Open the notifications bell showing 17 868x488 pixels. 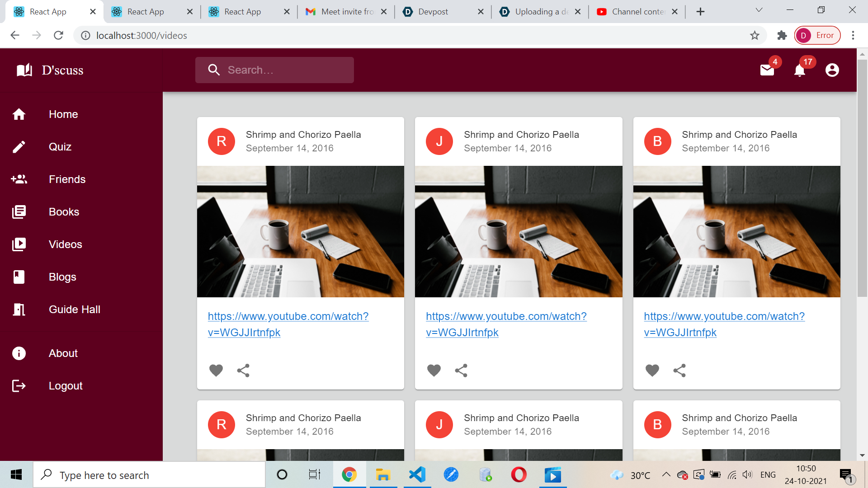click(800, 70)
